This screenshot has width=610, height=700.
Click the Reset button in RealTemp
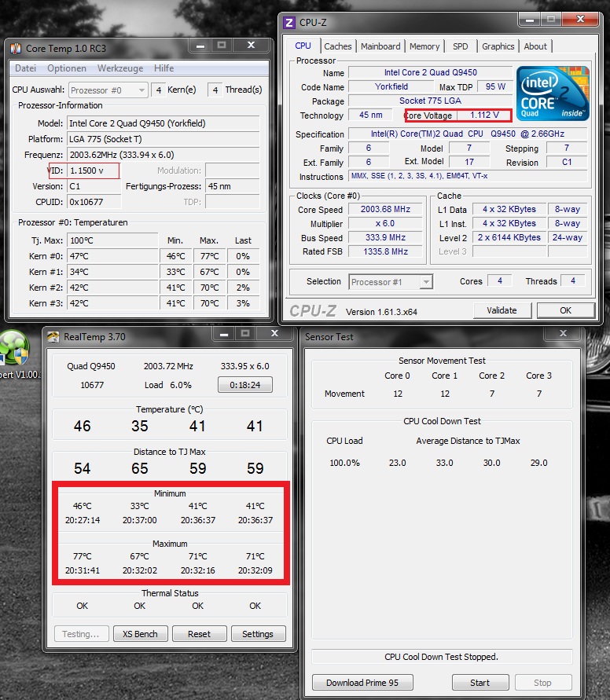(x=199, y=634)
